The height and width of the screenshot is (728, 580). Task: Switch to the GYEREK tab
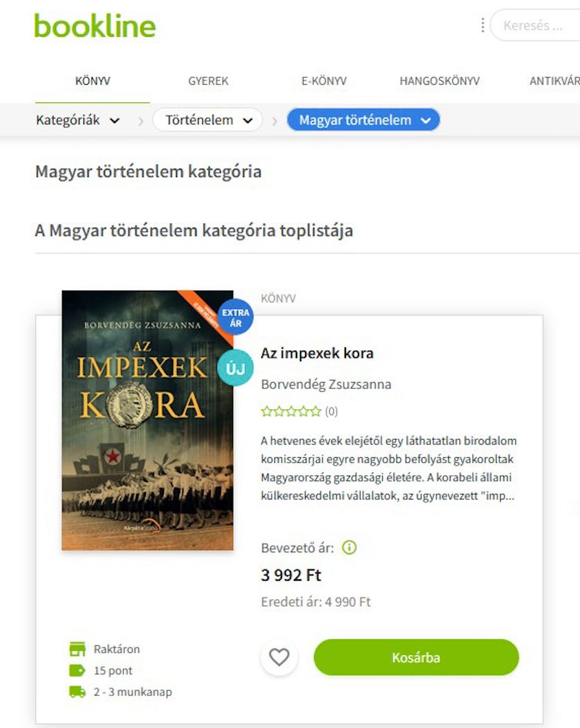point(208,81)
